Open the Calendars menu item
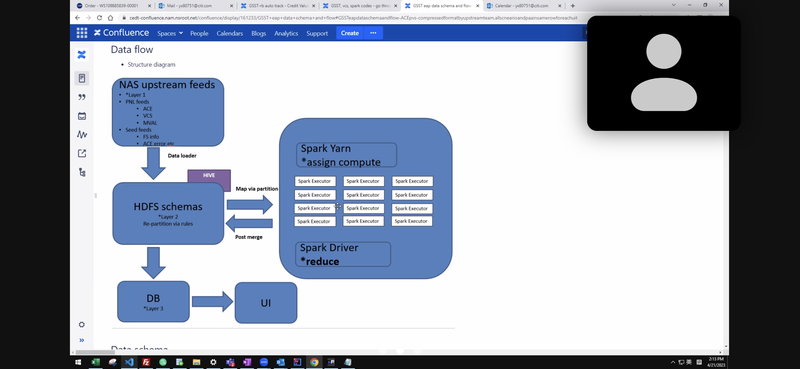This screenshot has height=369, width=800. pos(230,33)
